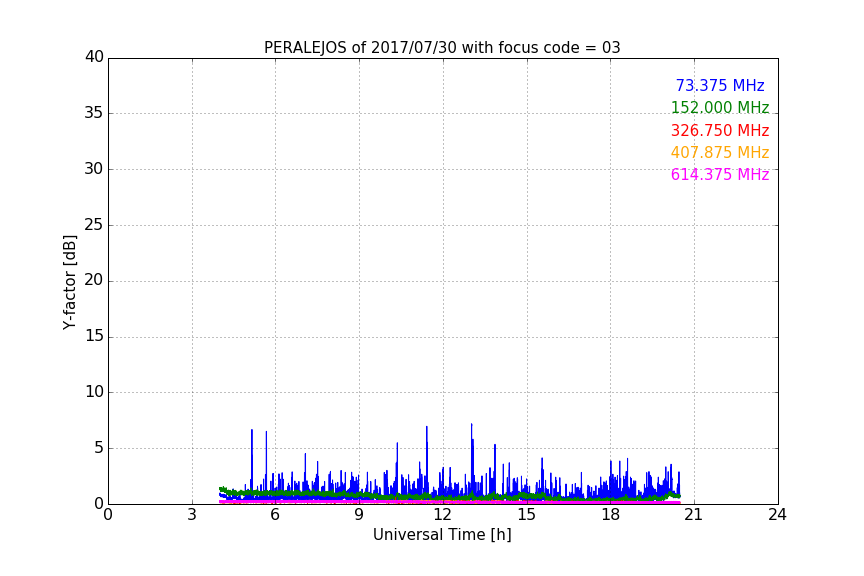Image resolution: width=864 pixels, height=576 pixels.
Task: Select the magenta 614.375 MHz legend label
Action: [720, 175]
